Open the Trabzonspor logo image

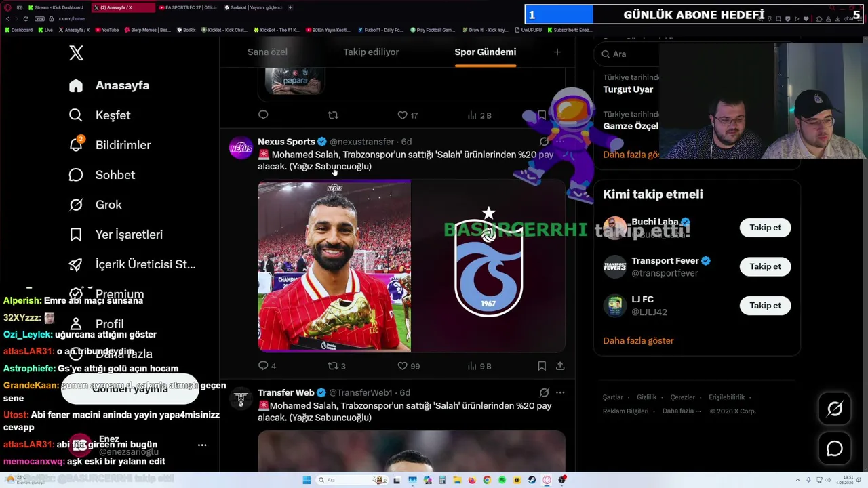click(x=488, y=266)
